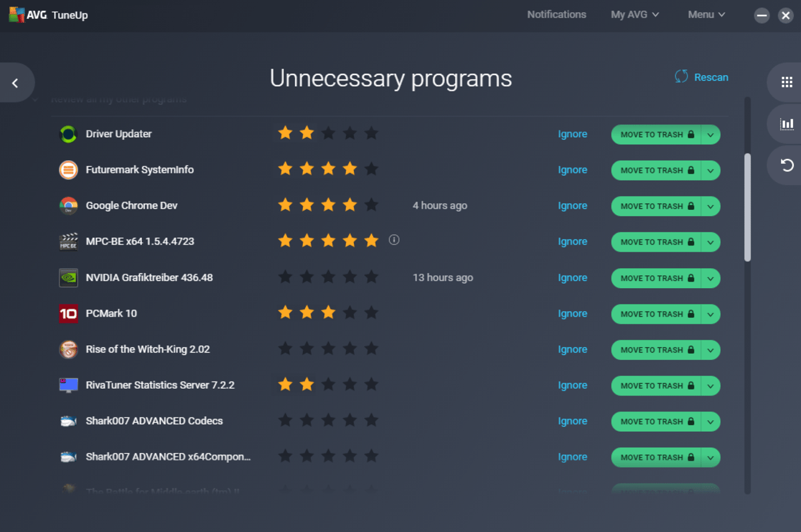Ignore Futuremark SystemInfo
The width and height of the screenshot is (801, 532).
(572, 170)
